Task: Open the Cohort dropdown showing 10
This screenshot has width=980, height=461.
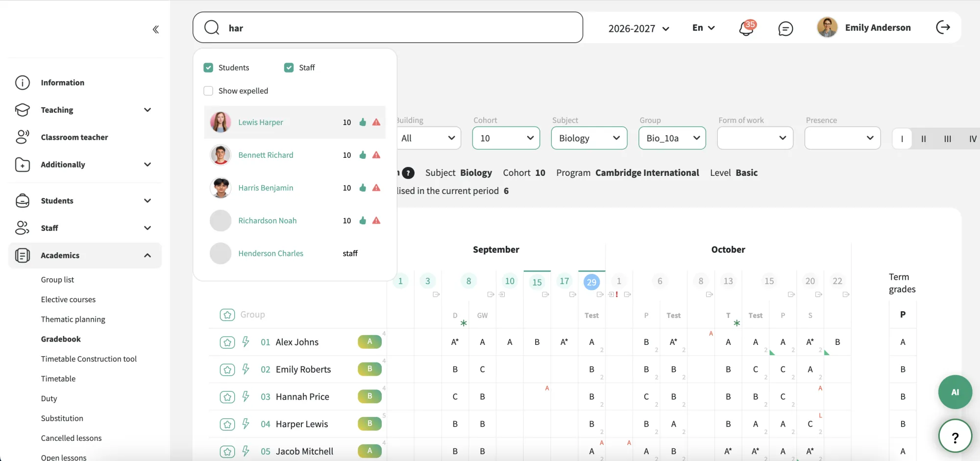Action: (x=506, y=138)
